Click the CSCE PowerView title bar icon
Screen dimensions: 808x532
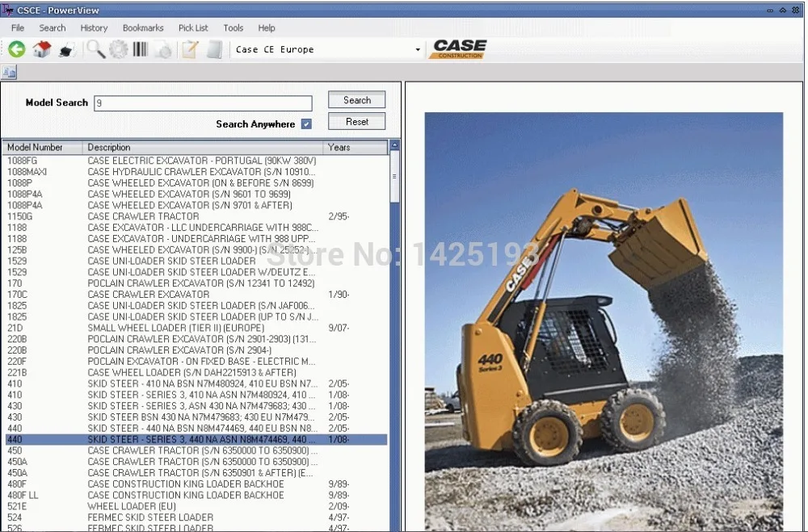click(x=7, y=10)
